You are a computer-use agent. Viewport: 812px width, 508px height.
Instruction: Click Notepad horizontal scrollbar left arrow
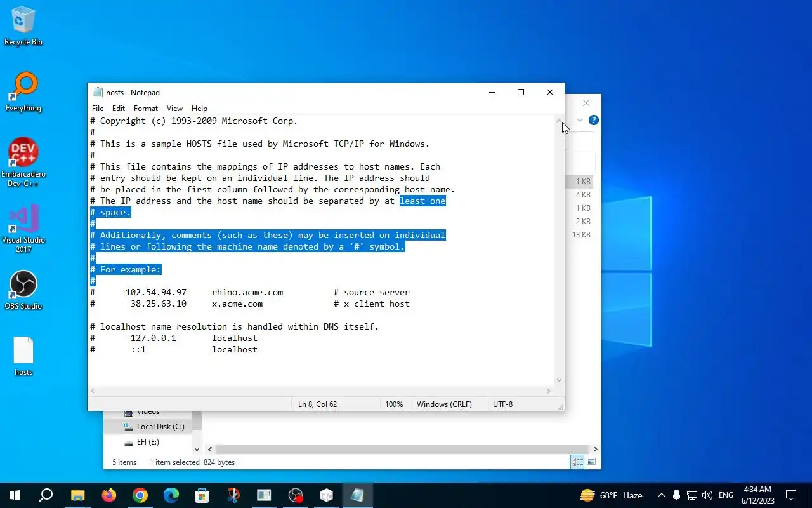93,391
